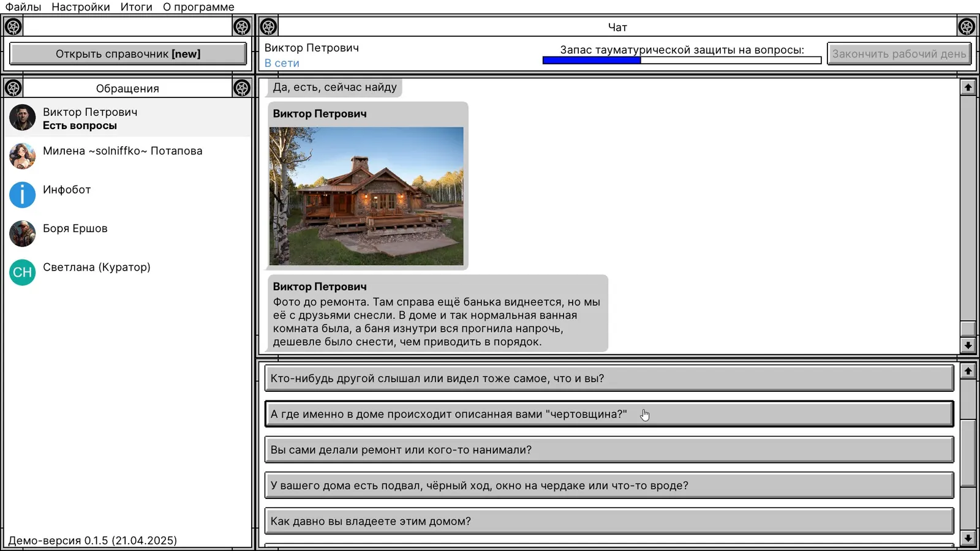Click pentagram icon right of Чат title
Screen dimensions: 980x551
tap(967, 27)
